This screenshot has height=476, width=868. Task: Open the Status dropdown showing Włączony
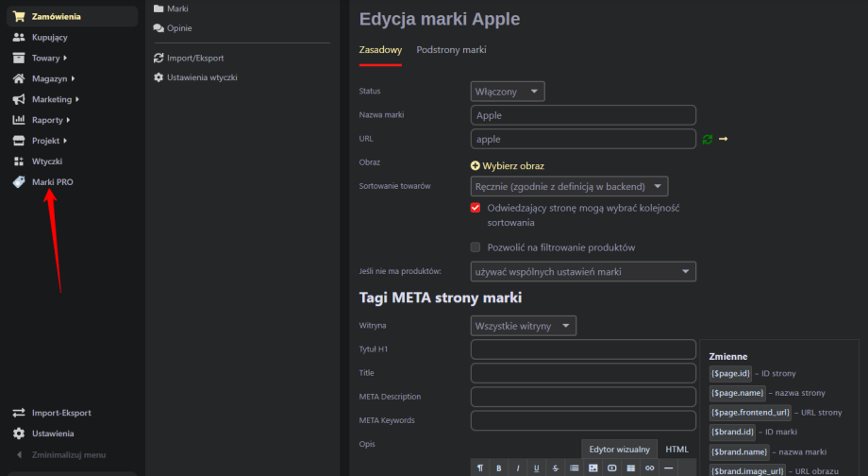[x=508, y=92]
